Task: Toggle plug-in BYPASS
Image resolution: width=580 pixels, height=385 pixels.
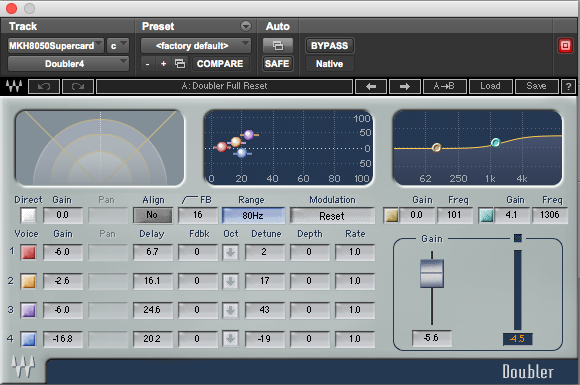Action: click(330, 45)
